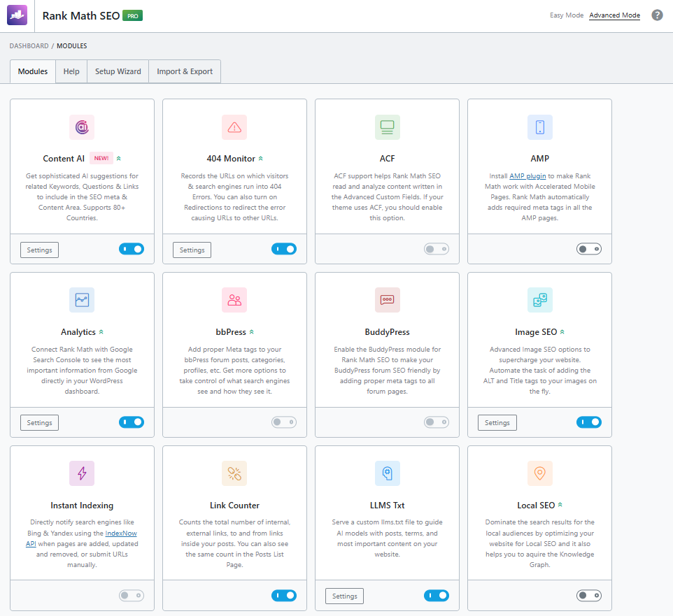The width and height of the screenshot is (673, 616).
Task: Switch to the Help tab
Action: pos(71,71)
